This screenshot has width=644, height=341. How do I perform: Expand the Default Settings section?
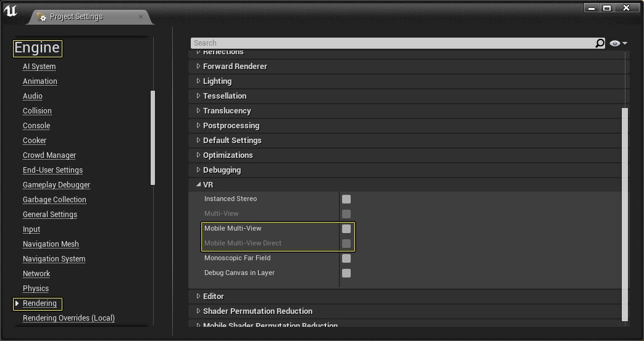pos(198,140)
